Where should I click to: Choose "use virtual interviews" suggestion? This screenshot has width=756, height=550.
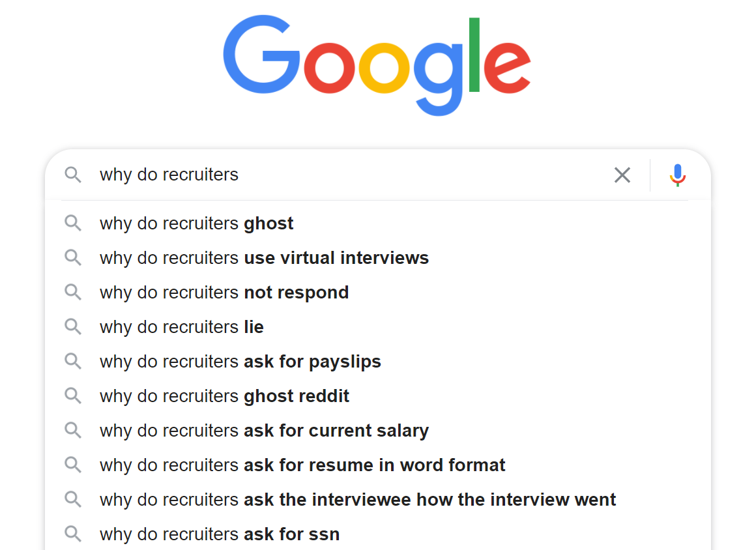coord(264,258)
